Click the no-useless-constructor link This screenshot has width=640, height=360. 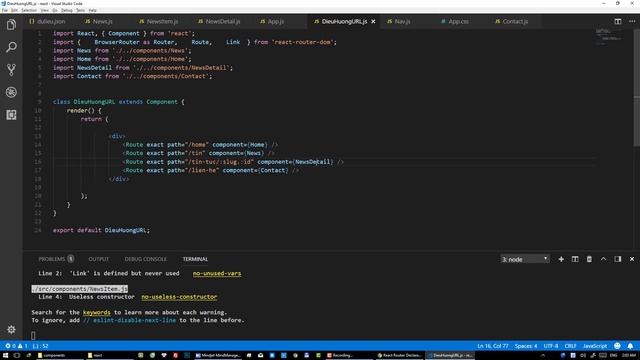point(179,297)
